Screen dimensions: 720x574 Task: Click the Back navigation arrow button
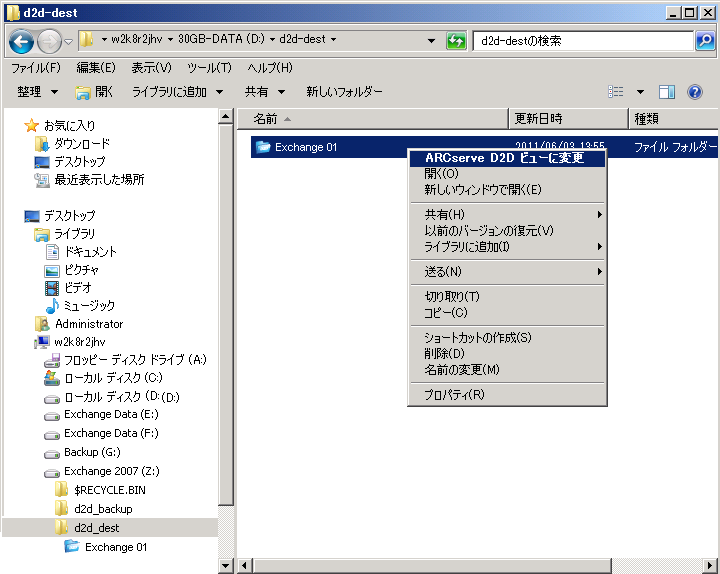coord(21,41)
